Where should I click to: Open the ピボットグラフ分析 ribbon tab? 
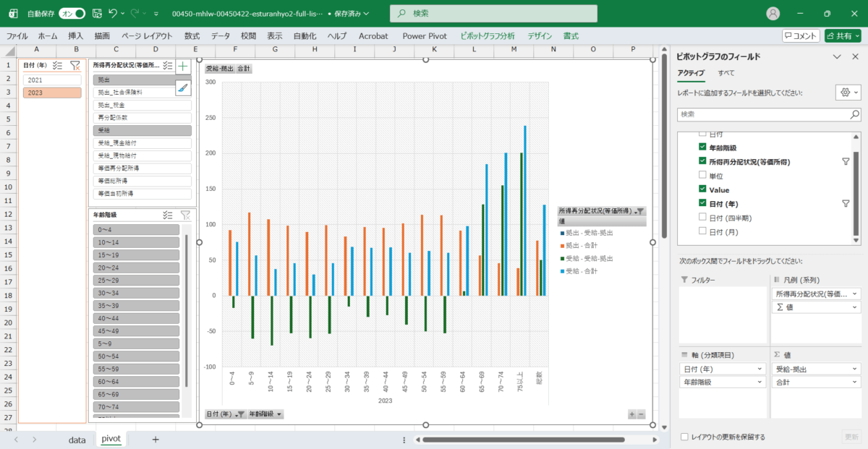coord(488,35)
